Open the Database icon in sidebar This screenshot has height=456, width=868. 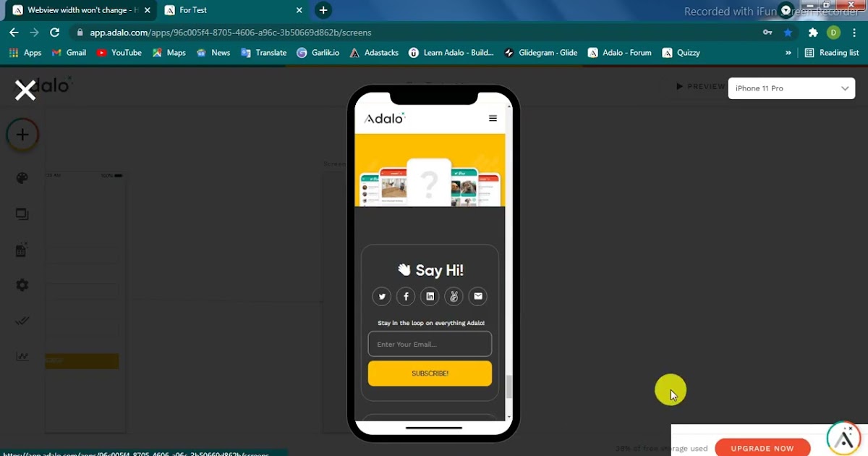click(22, 250)
